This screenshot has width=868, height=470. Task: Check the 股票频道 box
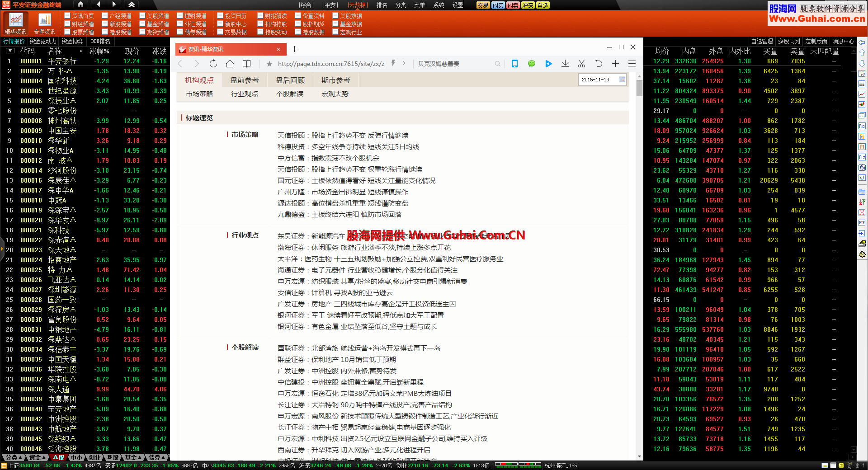[67, 32]
